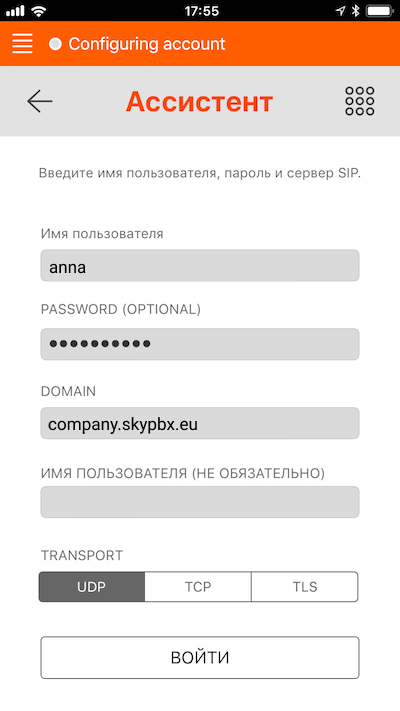Screen dimensions: 400x711
Task: Tap the cellular signal bars icon
Action: tap(15, 11)
